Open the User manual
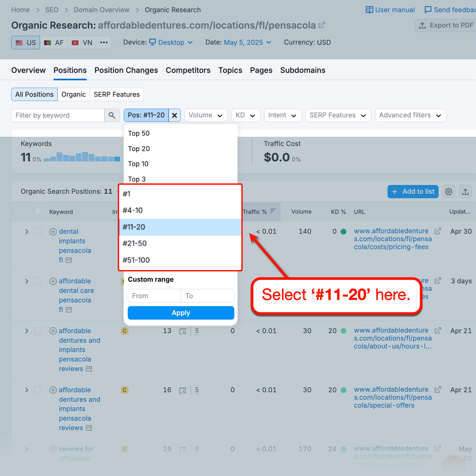Image resolution: width=476 pixels, height=476 pixels. (390, 10)
